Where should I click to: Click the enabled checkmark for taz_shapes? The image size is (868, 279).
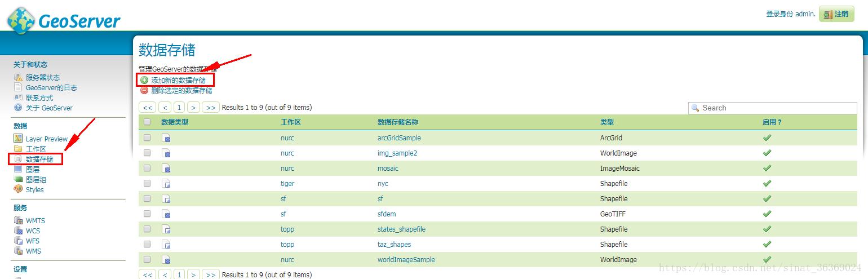[767, 244]
